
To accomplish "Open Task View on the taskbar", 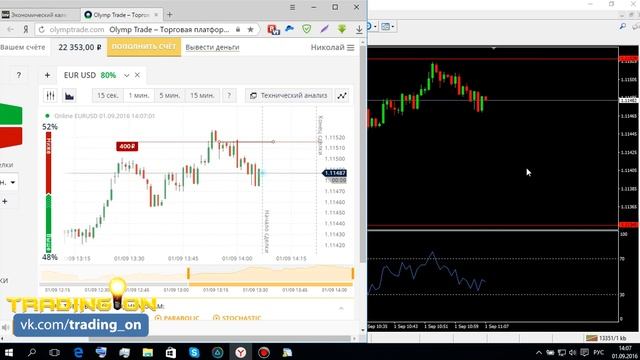I will point(54,352).
